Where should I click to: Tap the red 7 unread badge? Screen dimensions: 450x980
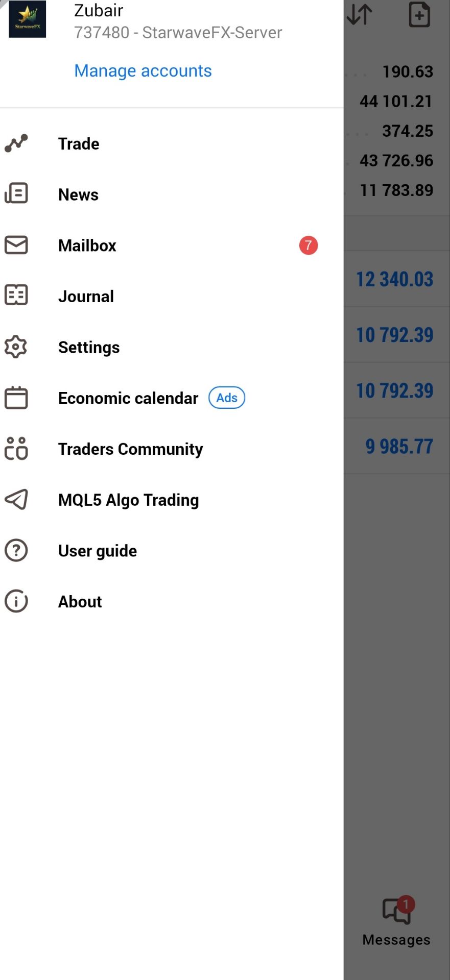(309, 246)
